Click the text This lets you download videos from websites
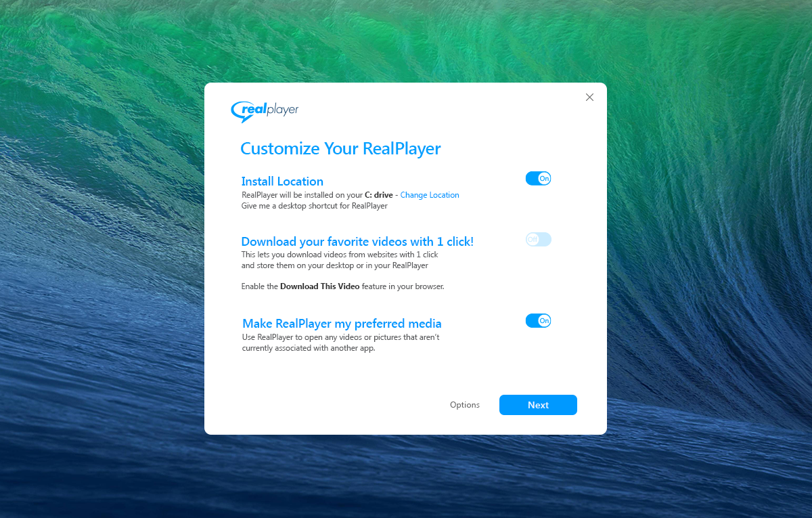The height and width of the screenshot is (518, 812). point(340,260)
